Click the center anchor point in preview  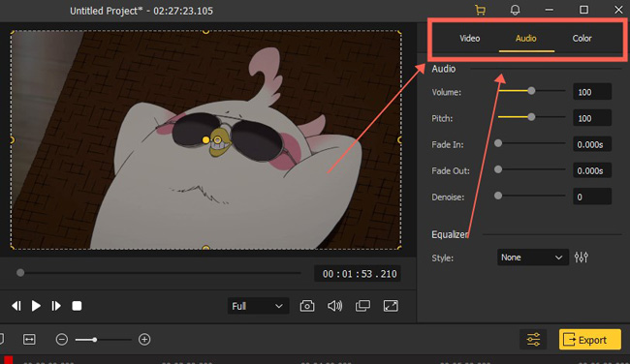[206, 139]
